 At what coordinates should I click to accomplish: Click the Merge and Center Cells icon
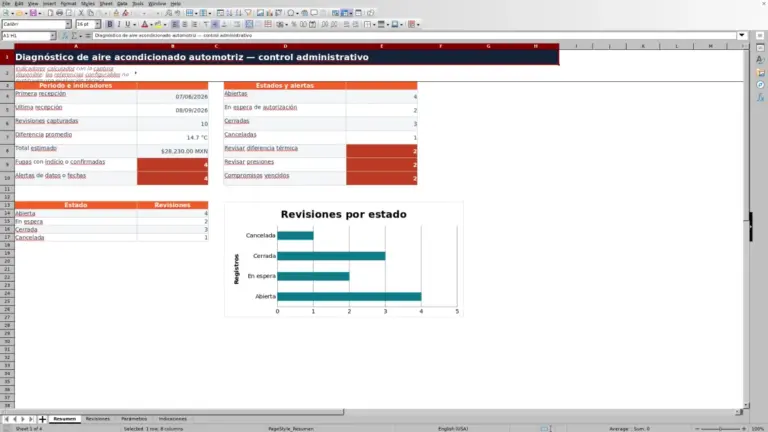(249, 24)
